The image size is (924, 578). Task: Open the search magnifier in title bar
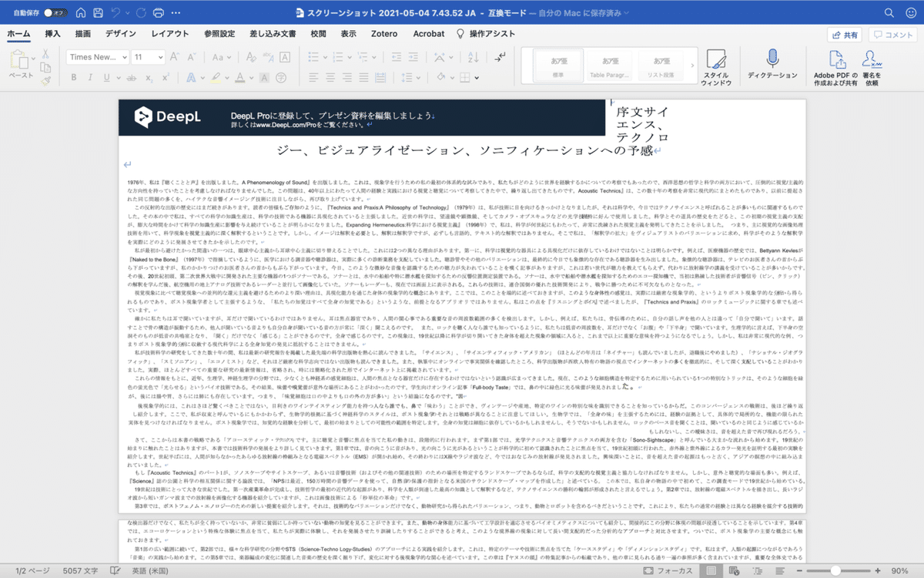[x=889, y=13]
